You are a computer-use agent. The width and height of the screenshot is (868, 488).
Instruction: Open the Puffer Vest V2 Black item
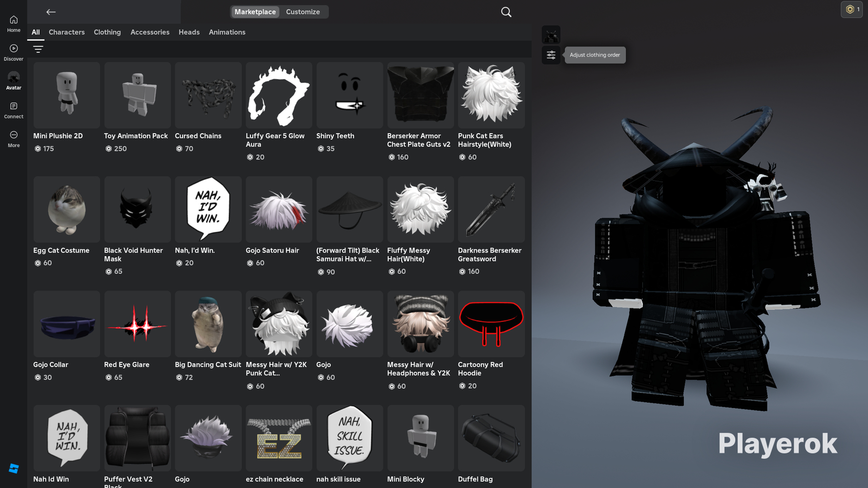point(138,438)
